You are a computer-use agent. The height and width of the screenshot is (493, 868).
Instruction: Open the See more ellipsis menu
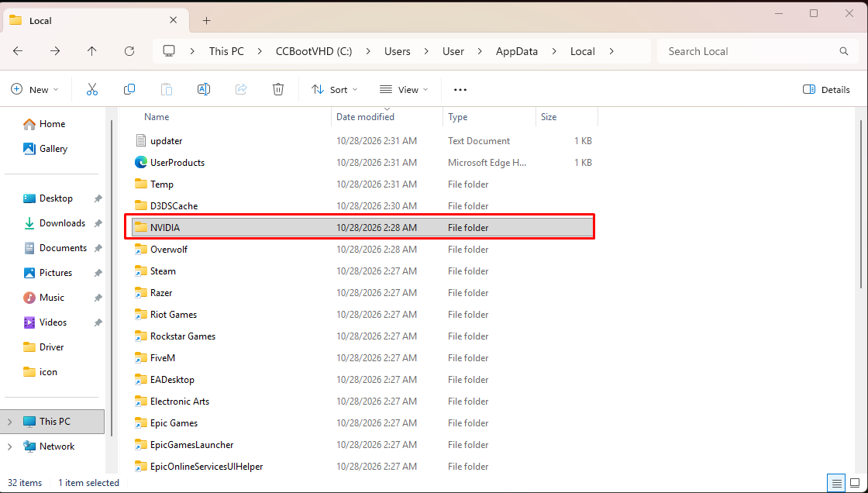tap(460, 89)
